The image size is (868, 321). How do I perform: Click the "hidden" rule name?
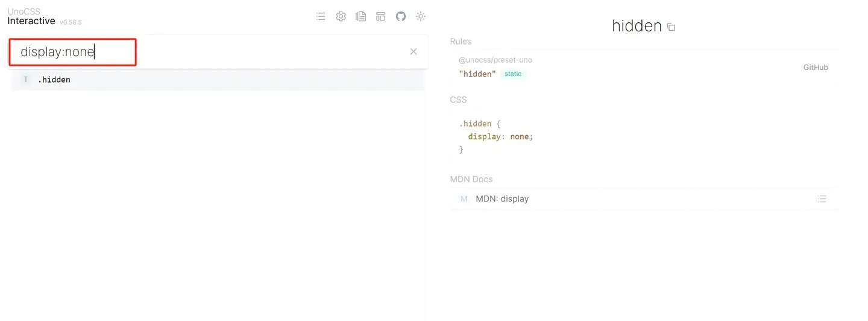477,74
